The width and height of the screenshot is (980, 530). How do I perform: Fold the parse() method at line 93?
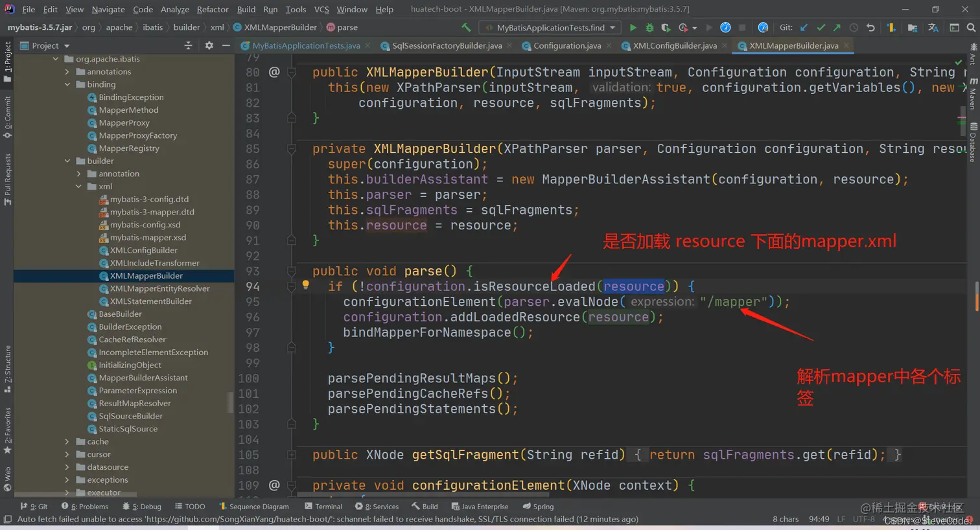[292, 271]
